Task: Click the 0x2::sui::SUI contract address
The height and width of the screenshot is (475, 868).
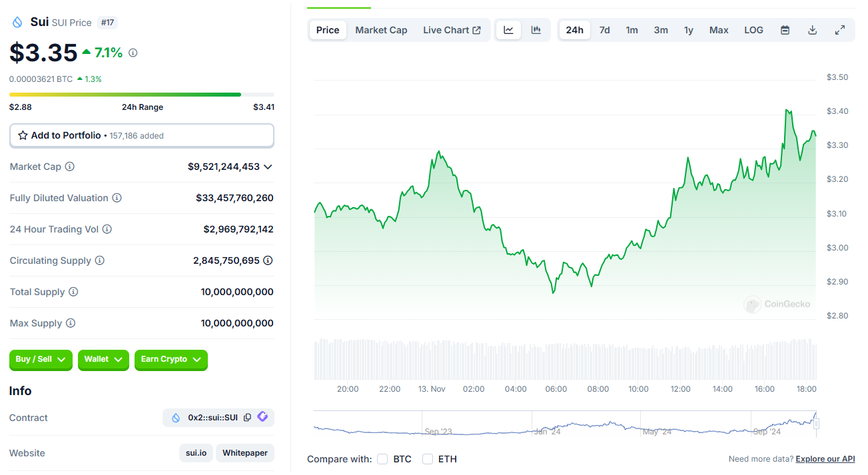Action: point(213,418)
